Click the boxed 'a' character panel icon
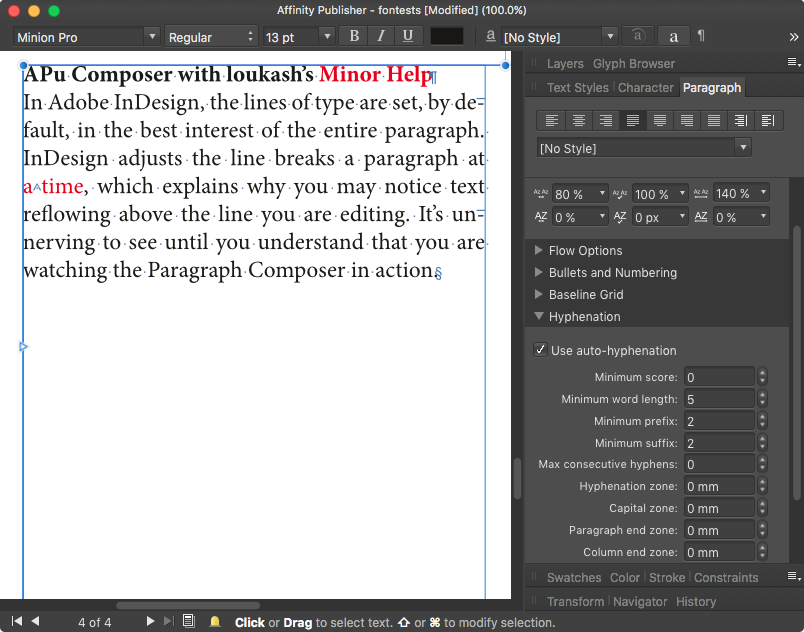 (x=674, y=36)
